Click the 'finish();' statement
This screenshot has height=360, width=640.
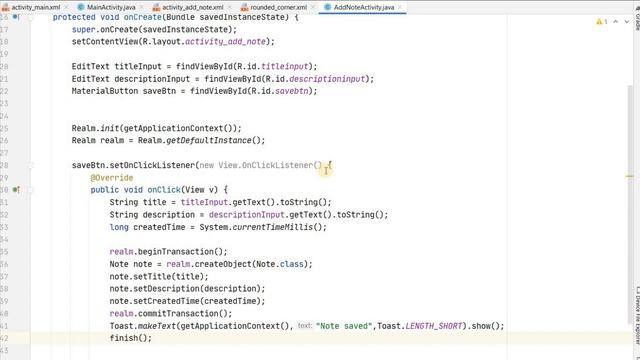[131, 338]
